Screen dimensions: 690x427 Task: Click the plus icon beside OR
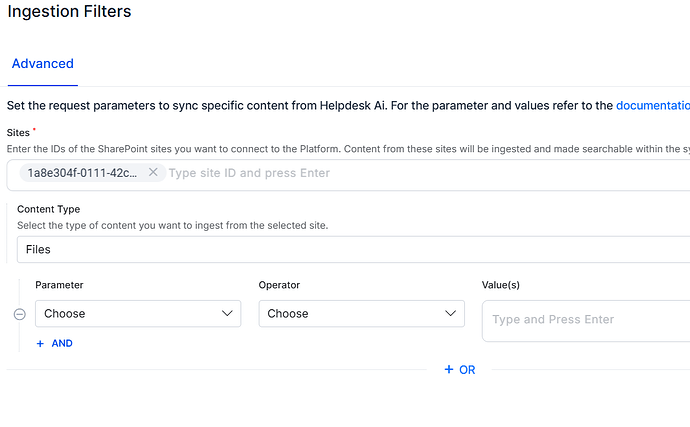pos(448,369)
